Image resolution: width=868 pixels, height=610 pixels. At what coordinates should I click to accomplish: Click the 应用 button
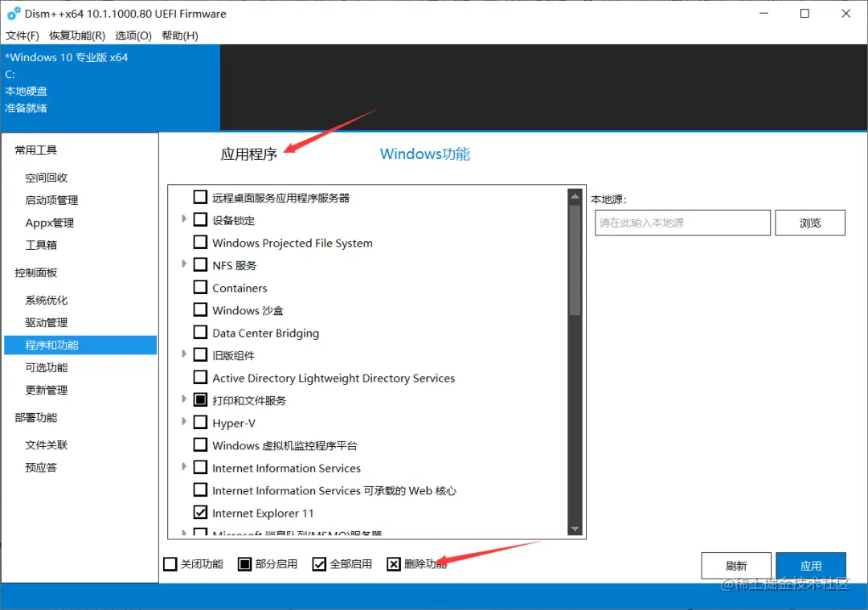coord(811,566)
